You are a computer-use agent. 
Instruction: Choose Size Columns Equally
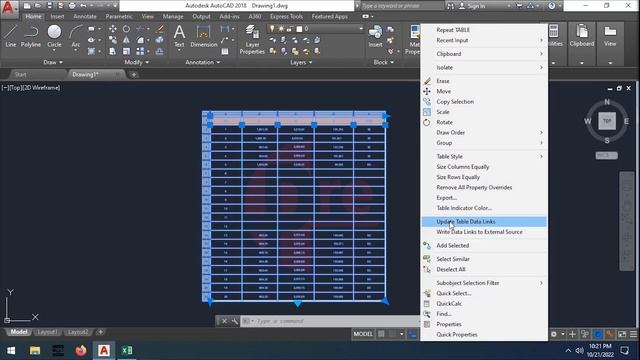pyautogui.click(x=484, y=167)
